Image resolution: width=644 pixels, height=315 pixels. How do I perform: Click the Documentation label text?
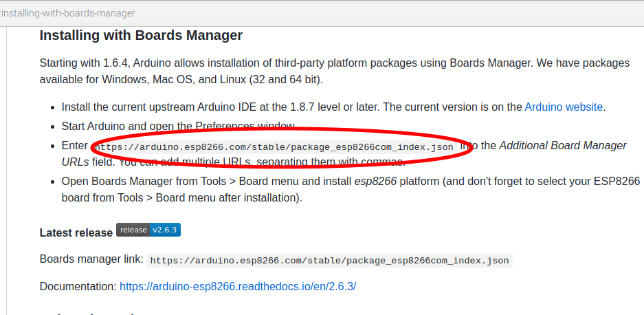click(78, 287)
